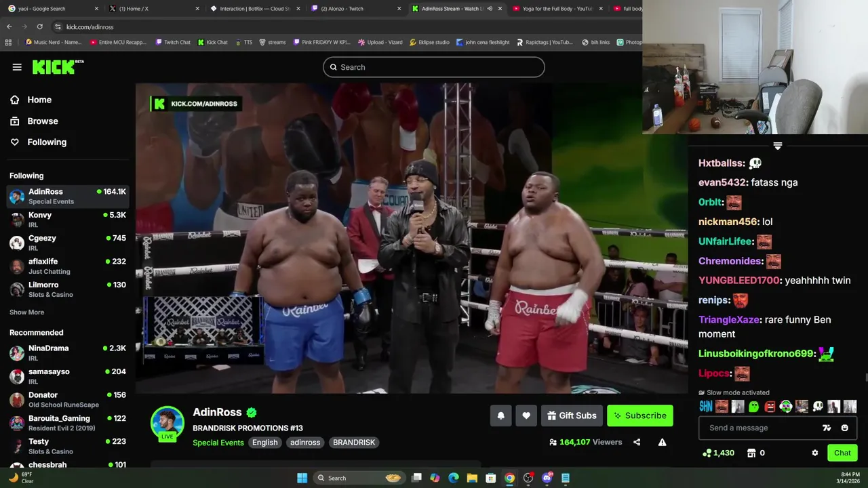This screenshot has height=488, width=868.
Task: Open OBS Studio from taskbar
Action: (528, 478)
